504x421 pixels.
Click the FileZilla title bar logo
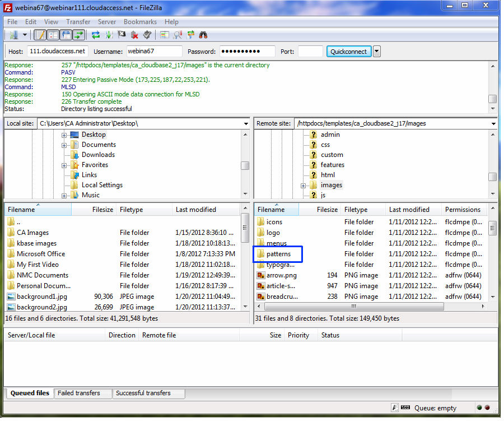click(x=8, y=7)
